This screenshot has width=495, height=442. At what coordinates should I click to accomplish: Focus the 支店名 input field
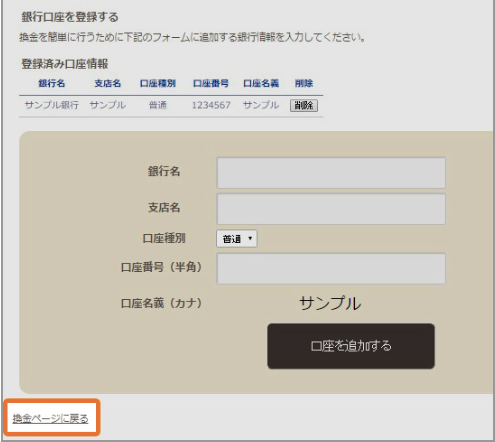click(x=331, y=209)
